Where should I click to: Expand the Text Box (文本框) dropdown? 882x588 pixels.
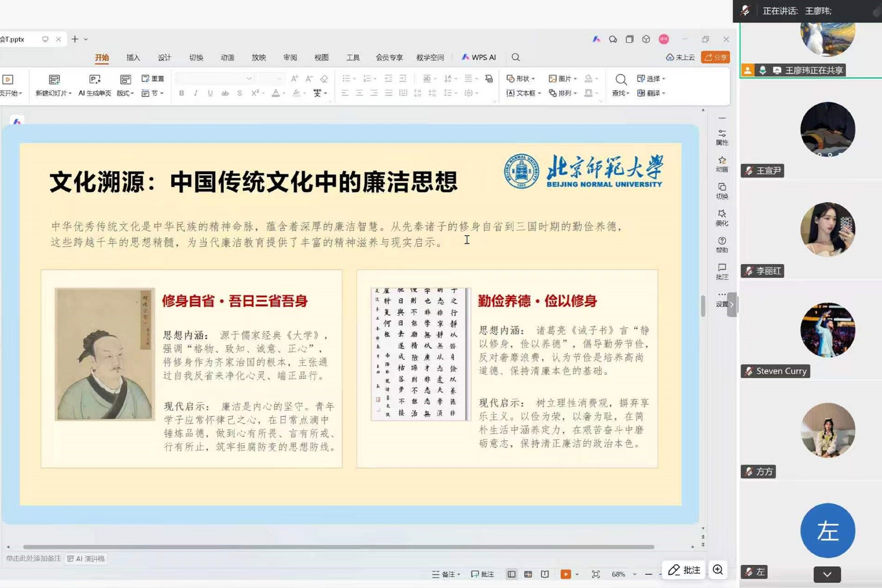click(524, 93)
